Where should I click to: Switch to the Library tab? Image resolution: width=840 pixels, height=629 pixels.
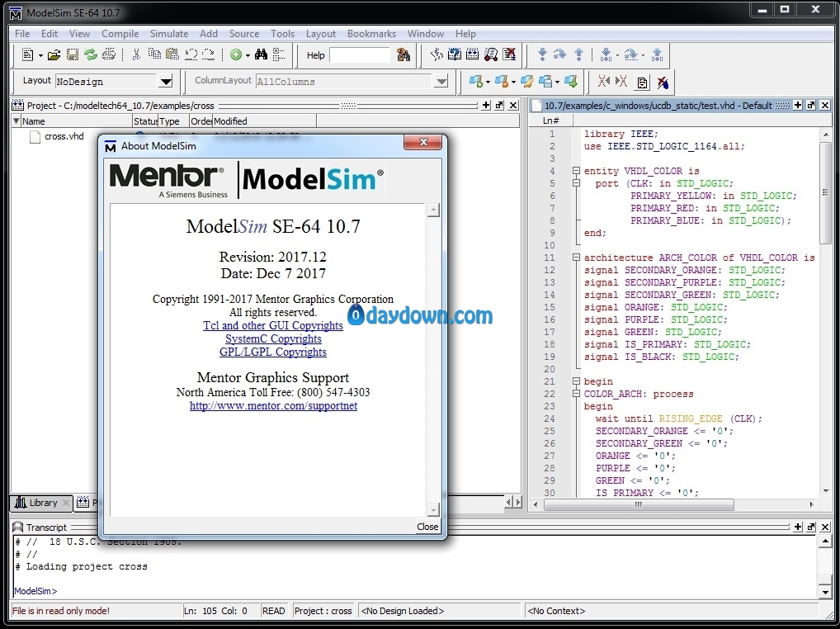41,503
